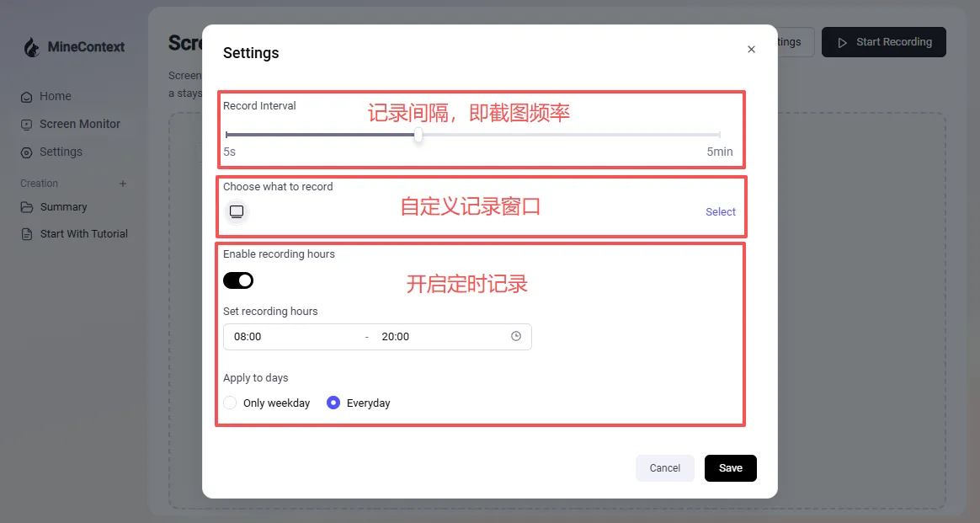Screen dimensions: 980x523
Task: Click the Record Interval slider handle
Action: tap(418, 135)
